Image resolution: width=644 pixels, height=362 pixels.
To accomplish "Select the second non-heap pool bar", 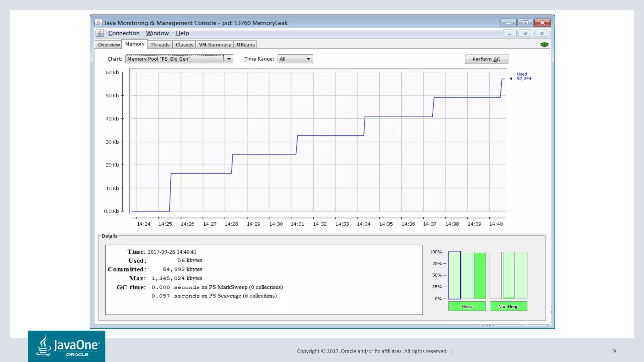I will pyautogui.click(x=508, y=275).
